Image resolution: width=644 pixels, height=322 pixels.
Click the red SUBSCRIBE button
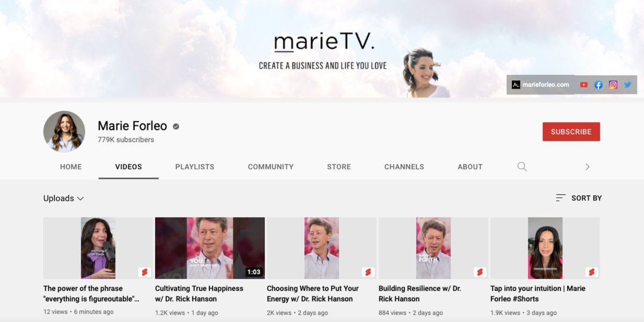point(571,131)
